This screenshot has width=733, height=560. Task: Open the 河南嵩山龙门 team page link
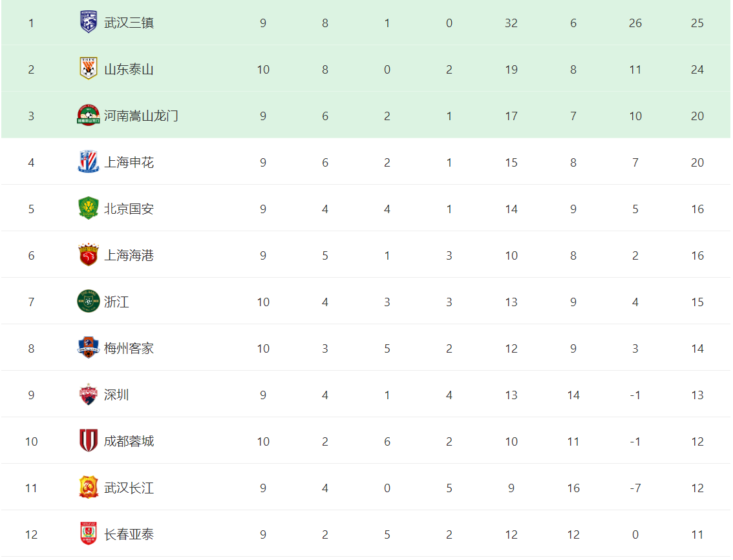(141, 116)
